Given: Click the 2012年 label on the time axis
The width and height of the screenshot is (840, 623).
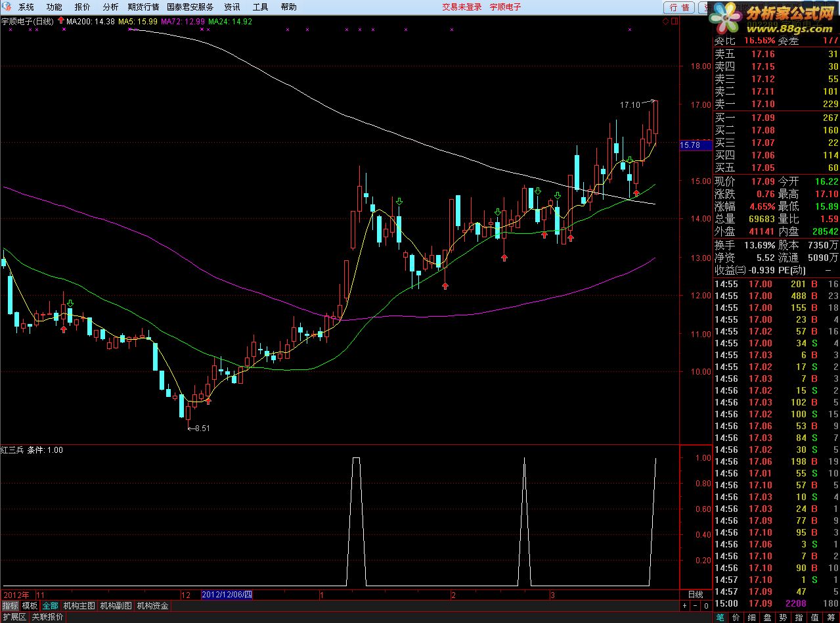Looking at the screenshot, I should [16, 595].
